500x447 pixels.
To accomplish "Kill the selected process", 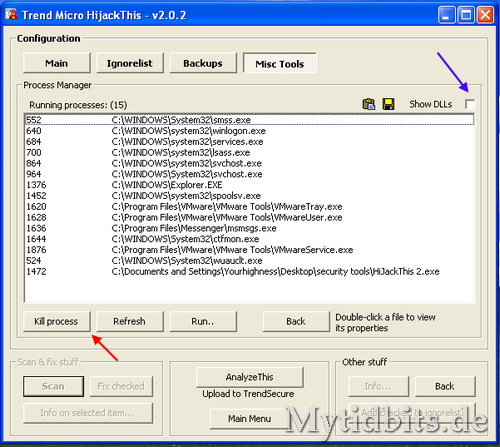I will click(56, 321).
